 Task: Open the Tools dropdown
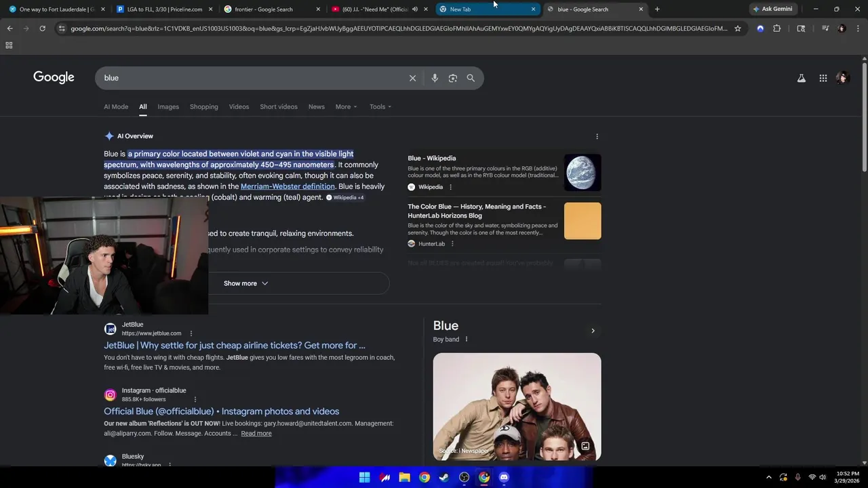tap(380, 106)
